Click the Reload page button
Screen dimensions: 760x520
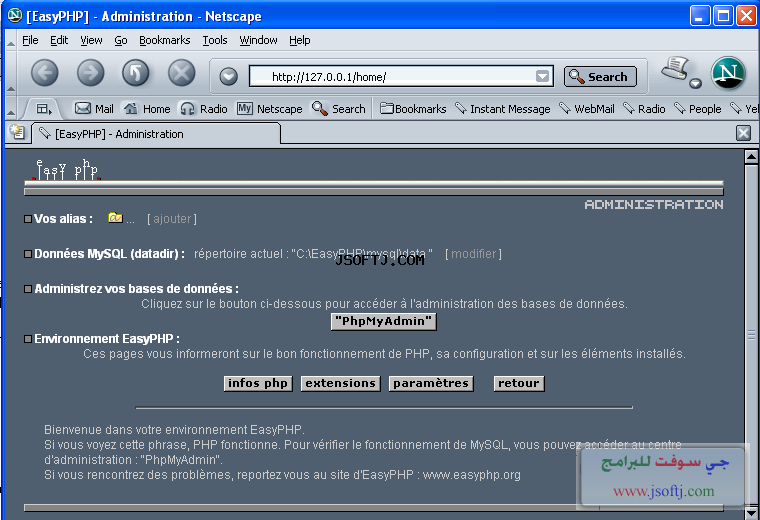click(136, 74)
